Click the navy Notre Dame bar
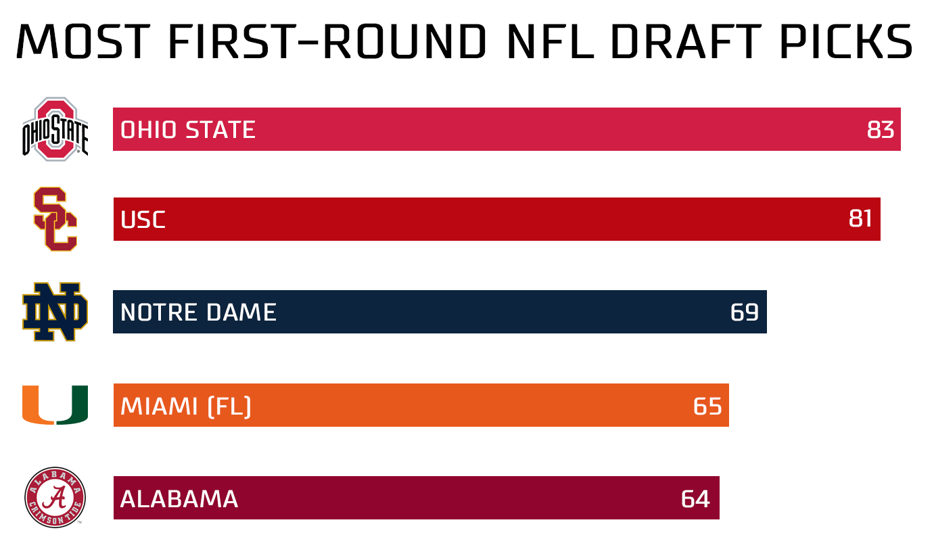Image resolution: width=934 pixels, height=560 pixels. coord(440,312)
